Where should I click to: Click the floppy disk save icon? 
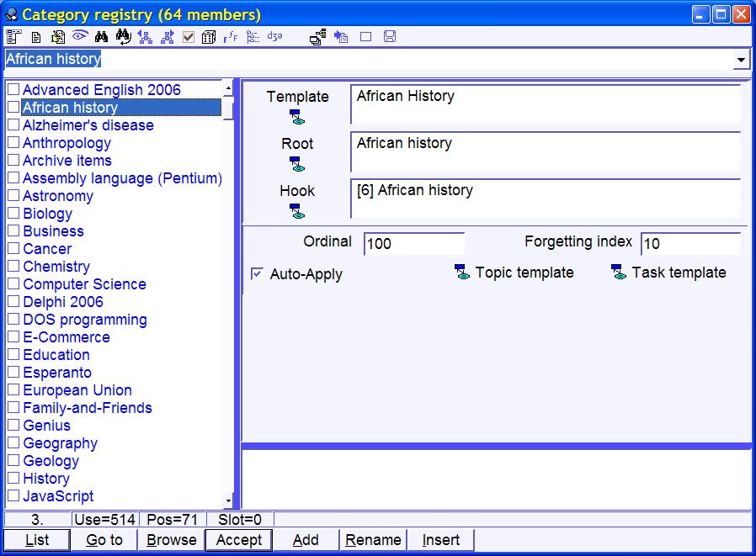[x=390, y=36]
